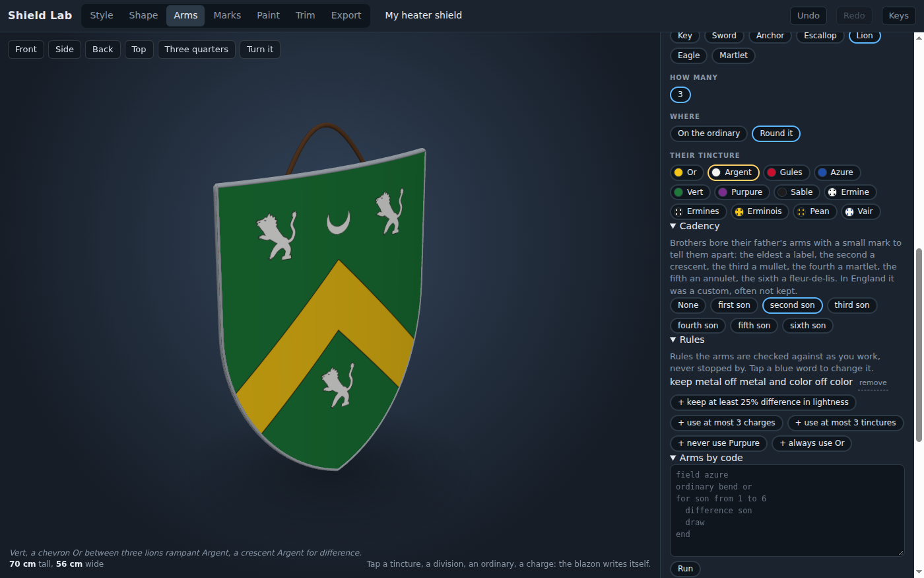The width and height of the screenshot is (924, 578).
Task: Go to the Marks tab
Action: [x=227, y=15]
